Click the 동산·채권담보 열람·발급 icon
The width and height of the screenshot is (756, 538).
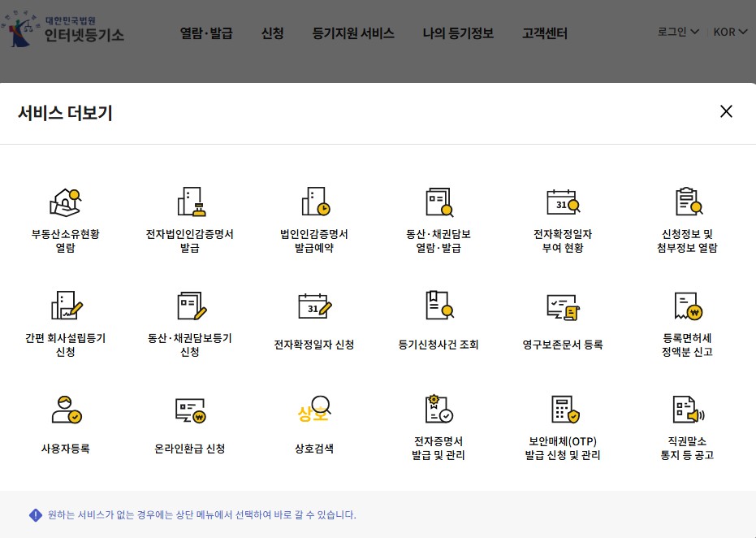point(438,215)
